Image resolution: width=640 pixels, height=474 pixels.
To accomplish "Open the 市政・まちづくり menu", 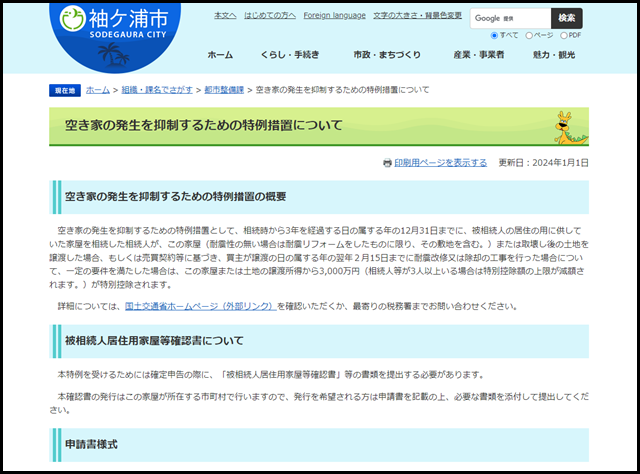I will pyautogui.click(x=387, y=55).
